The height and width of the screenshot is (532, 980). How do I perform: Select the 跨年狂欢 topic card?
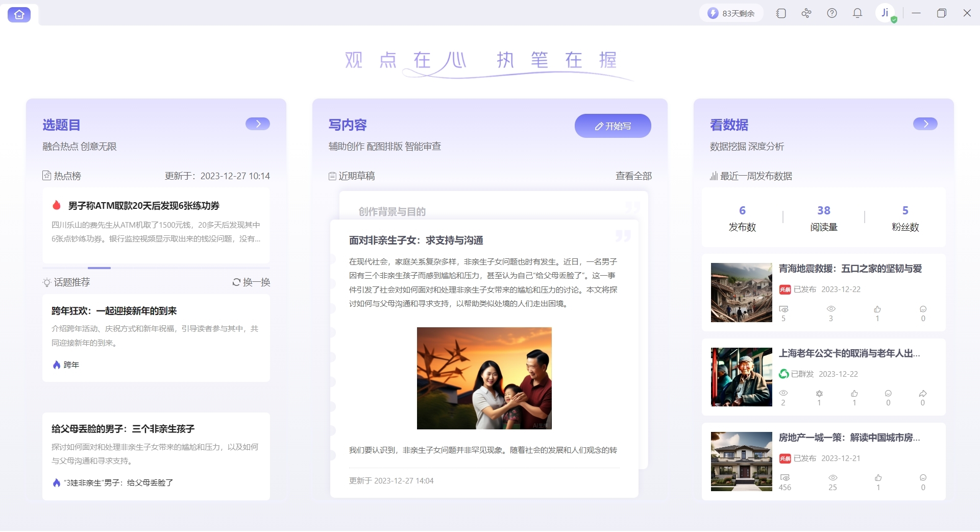tap(156, 337)
